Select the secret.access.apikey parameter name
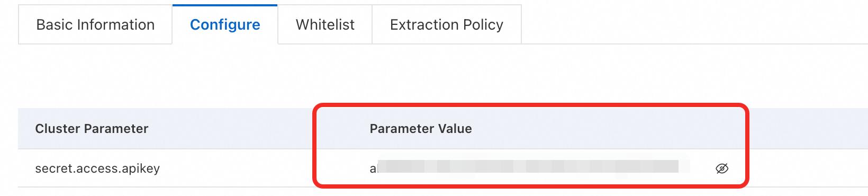The width and height of the screenshot is (868, 196). (97, 168)
